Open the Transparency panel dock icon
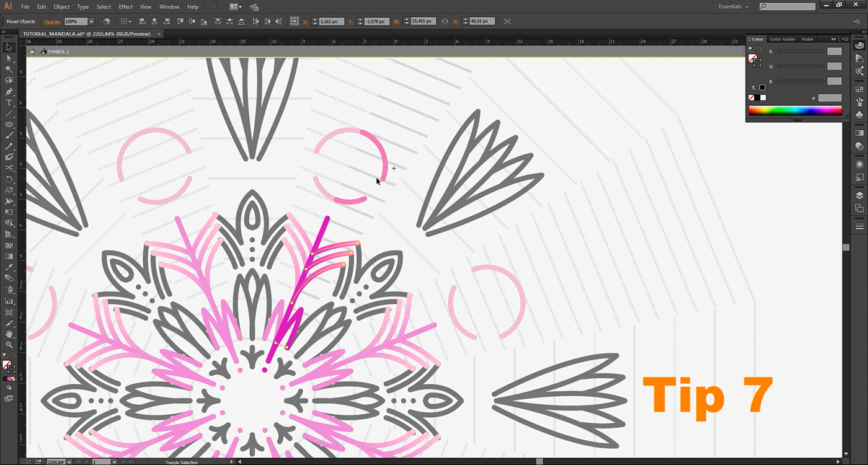The height and width of the screenshot is (465, 868). [x=859, y=146]
